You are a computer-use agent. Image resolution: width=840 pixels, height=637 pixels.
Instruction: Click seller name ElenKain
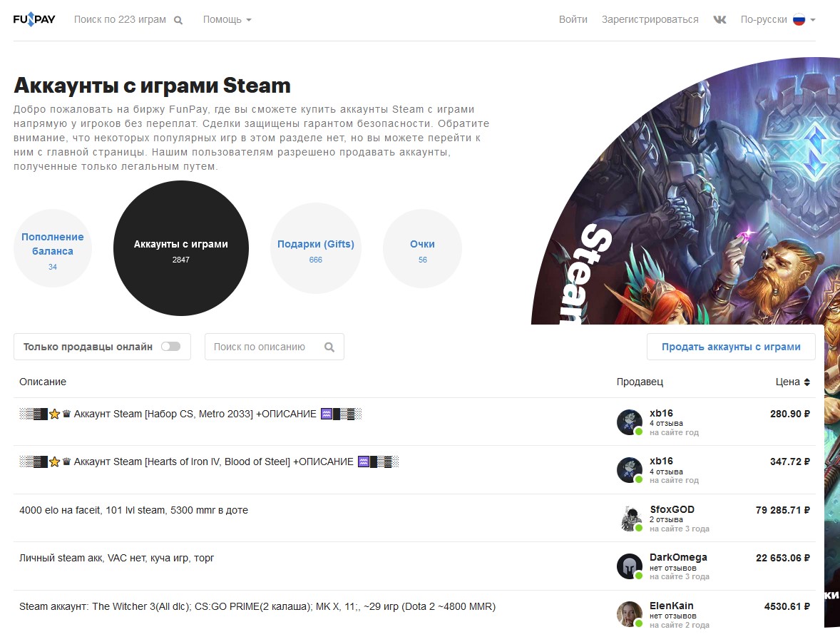click(671, 606)
